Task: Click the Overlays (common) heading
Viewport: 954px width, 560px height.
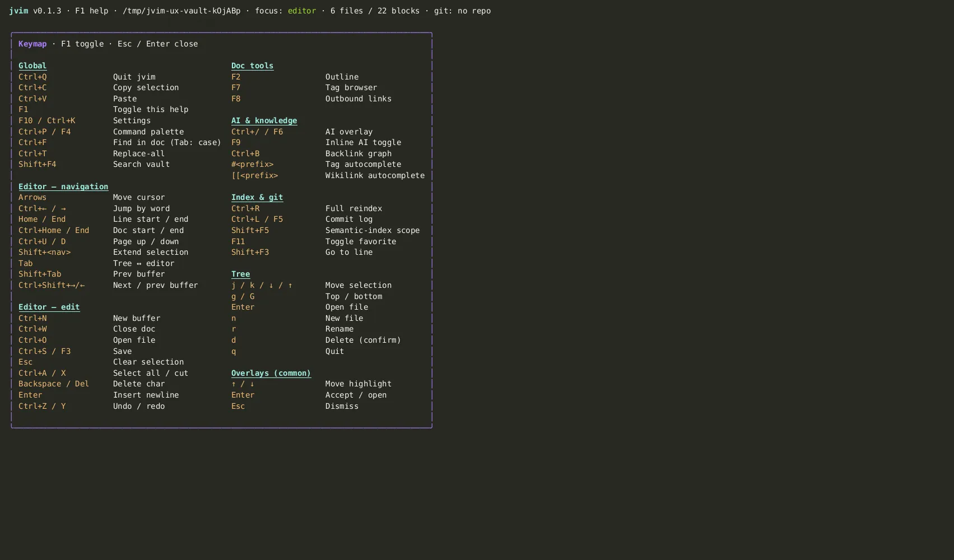Action: [x=271, y=373]
